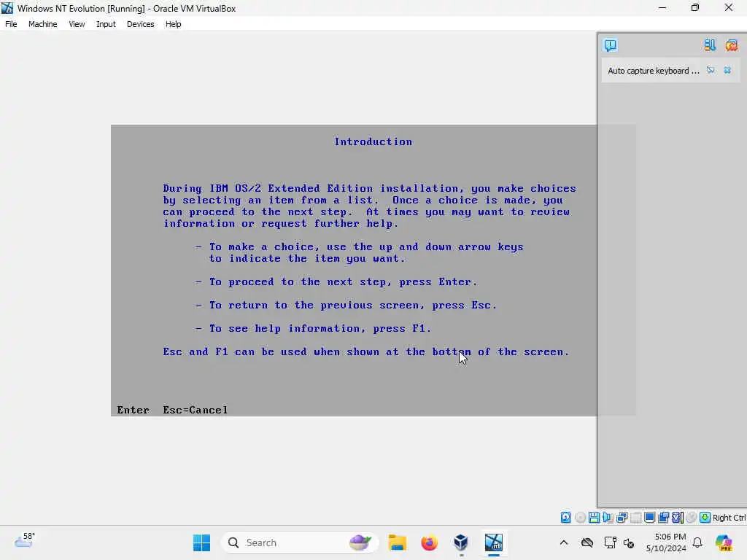Click the sort notifications icon in panel

click(x=710, y=45)
